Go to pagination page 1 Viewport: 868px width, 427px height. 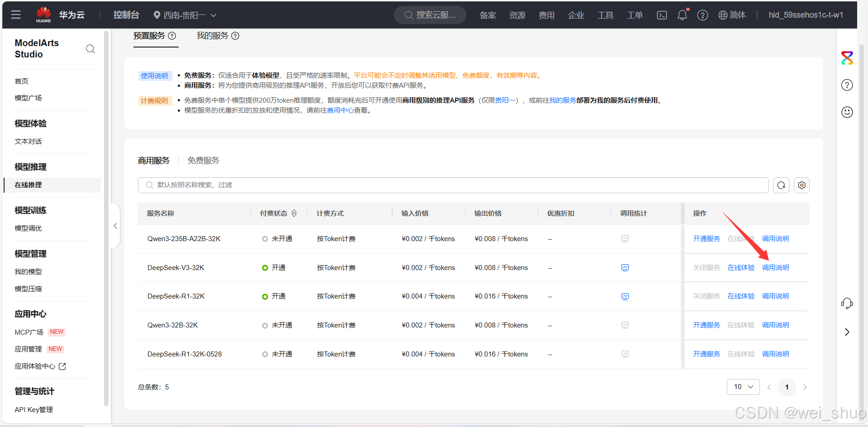click(787, 387)
